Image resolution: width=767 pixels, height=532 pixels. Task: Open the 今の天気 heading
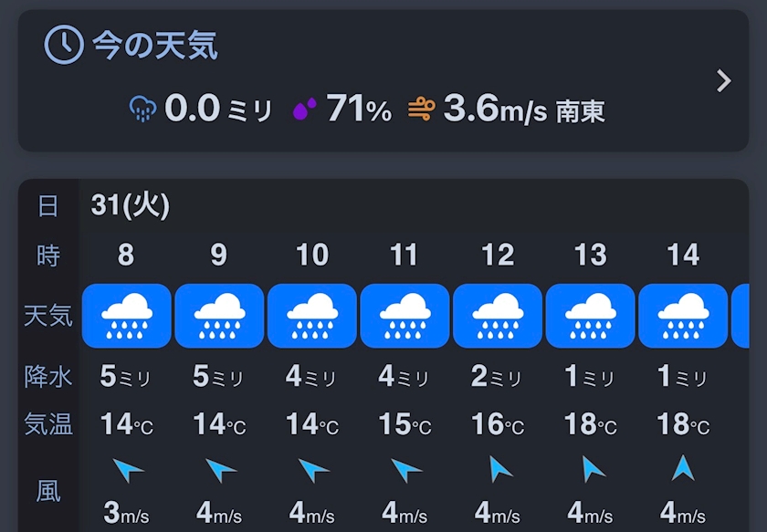154,46
